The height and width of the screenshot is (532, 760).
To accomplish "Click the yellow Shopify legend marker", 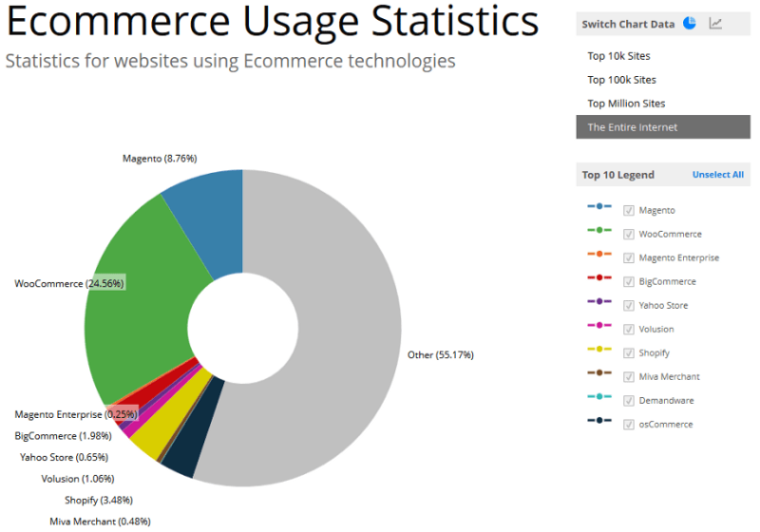I will tap(599, 349).
